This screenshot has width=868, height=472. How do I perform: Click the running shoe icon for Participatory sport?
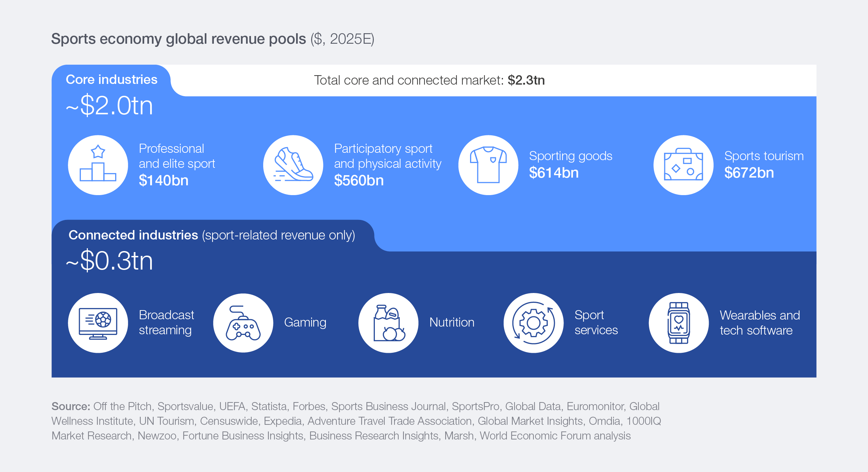[293, 165]
